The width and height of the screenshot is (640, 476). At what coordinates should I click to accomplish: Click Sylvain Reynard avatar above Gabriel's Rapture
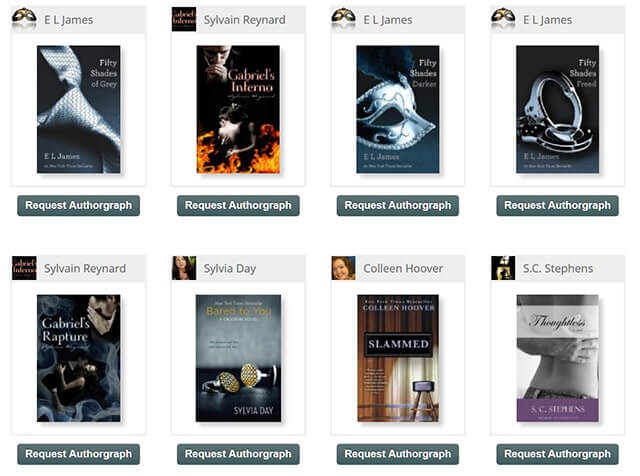[x=24, y=268]
